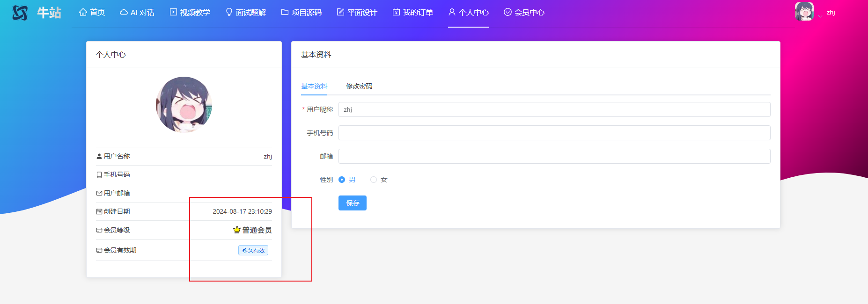Switch to the 基本资料 tab
Viewport: 868px width, 304px height.
[314, 86]
